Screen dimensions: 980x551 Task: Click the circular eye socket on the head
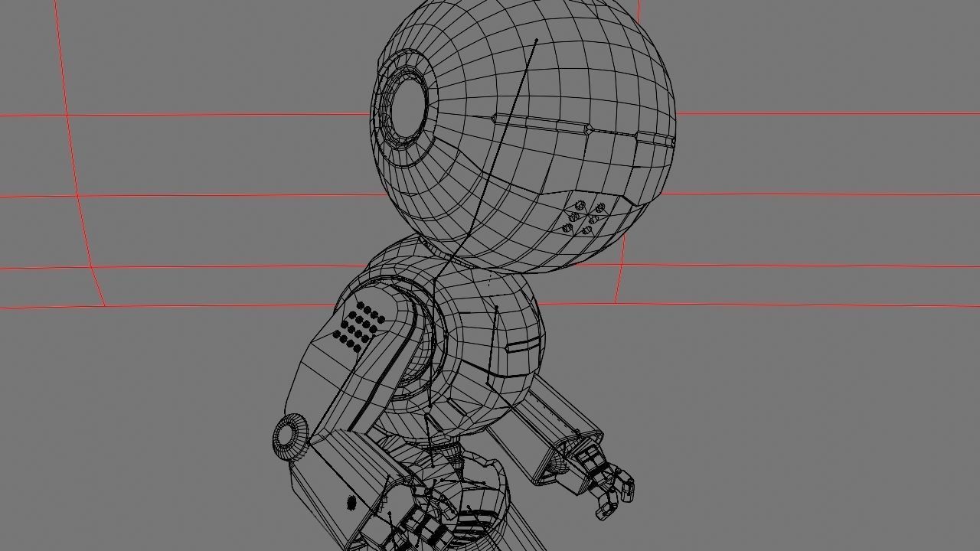click(x=407, y=106)
